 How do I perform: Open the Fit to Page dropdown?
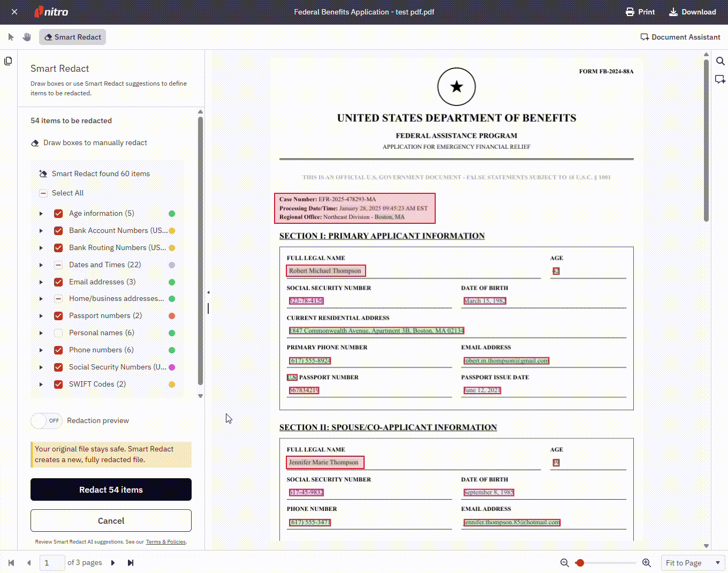[x=692, y=562]
